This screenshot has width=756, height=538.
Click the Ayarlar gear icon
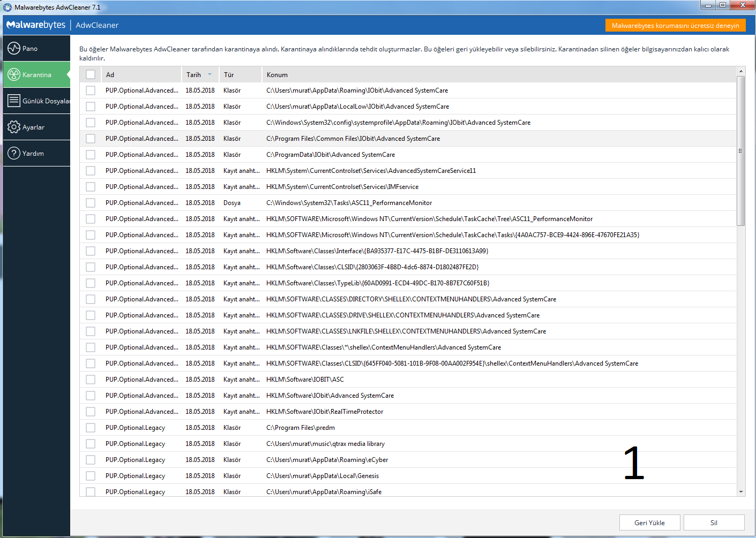(14, 127)
